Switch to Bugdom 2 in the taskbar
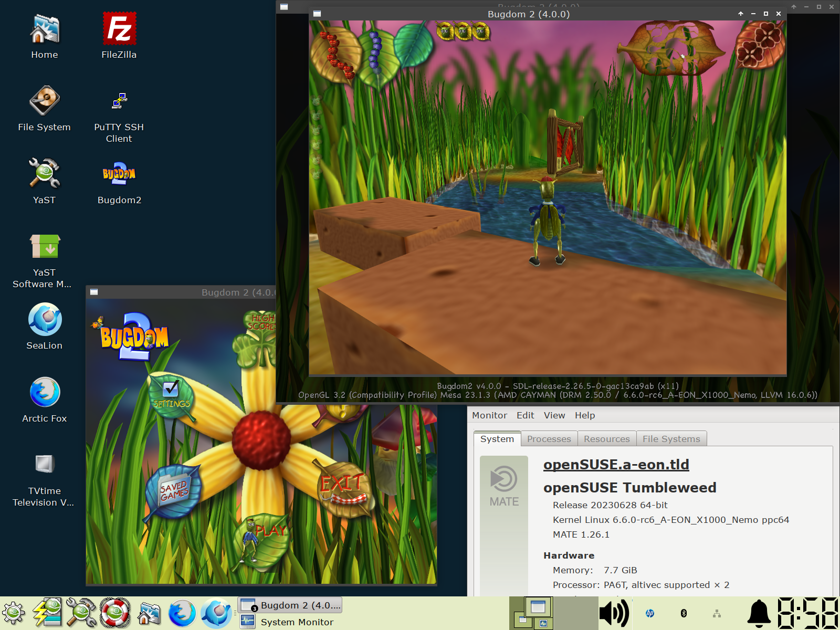 coord(290,605)
